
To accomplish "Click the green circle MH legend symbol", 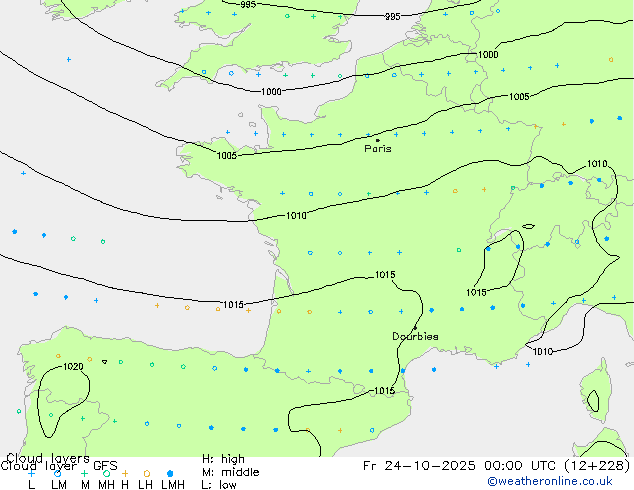I will [x=106, y=473].
